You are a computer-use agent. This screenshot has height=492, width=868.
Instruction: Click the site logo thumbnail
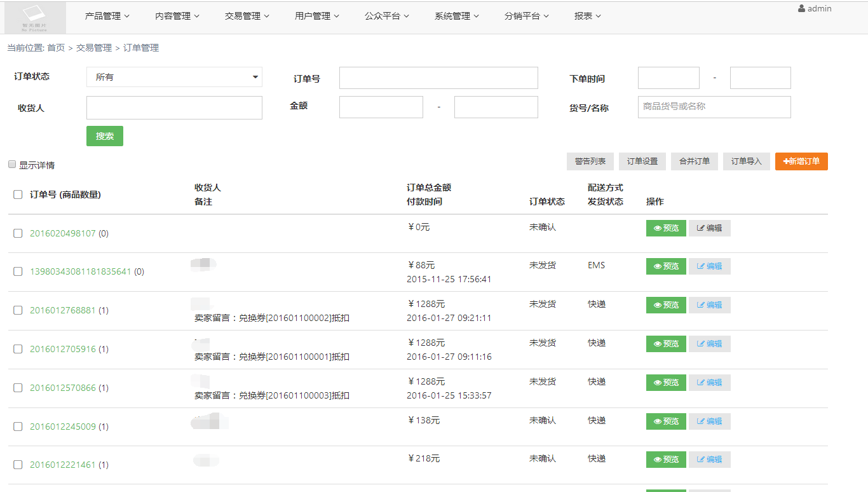click(35, 18)
